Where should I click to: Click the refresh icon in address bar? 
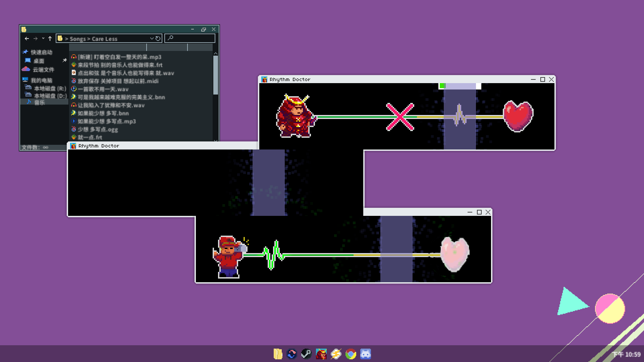(158, 39)
